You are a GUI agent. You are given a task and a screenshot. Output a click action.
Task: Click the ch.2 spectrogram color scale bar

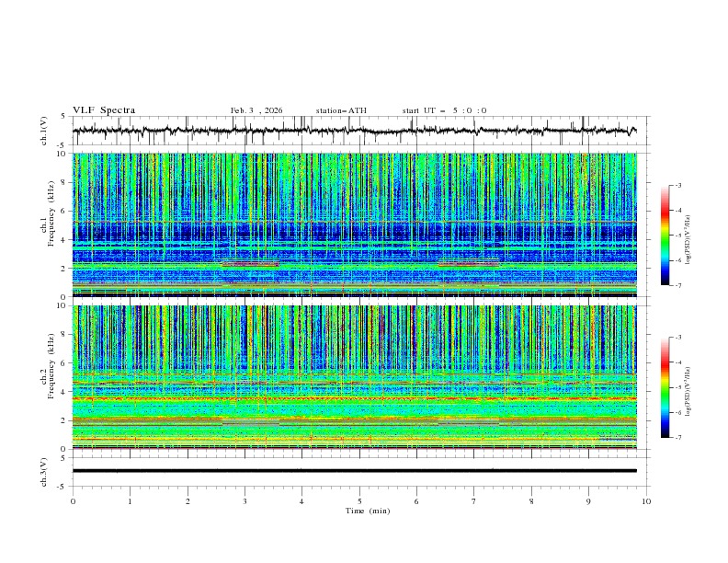[665, 387]
